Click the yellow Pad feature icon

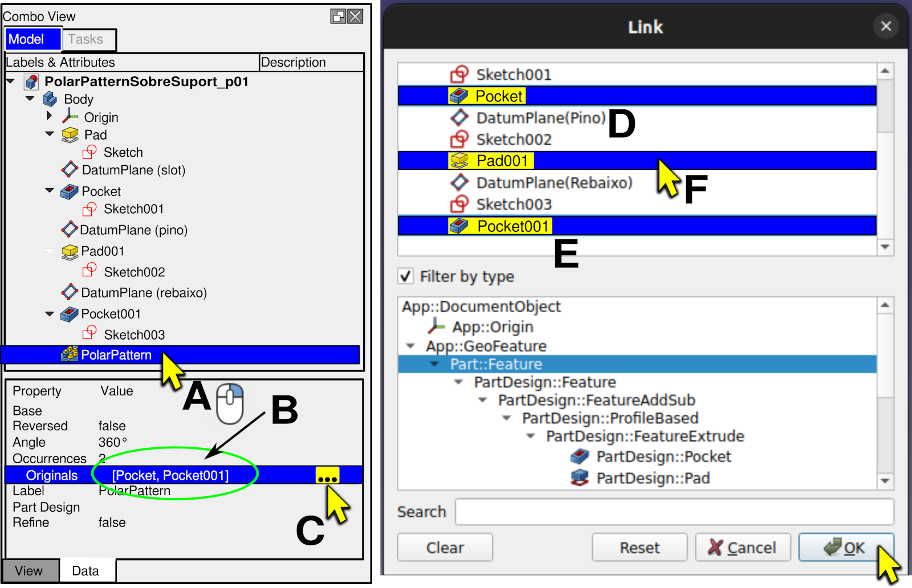[x=70, y=135]
